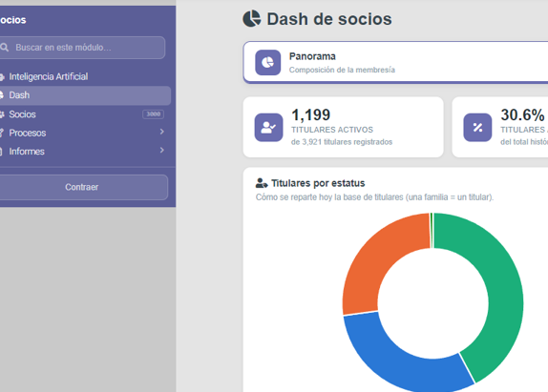Click the Titulares por estatus heading icon
Viewport: 548px width, 392px height.
[x=262, y=183]
